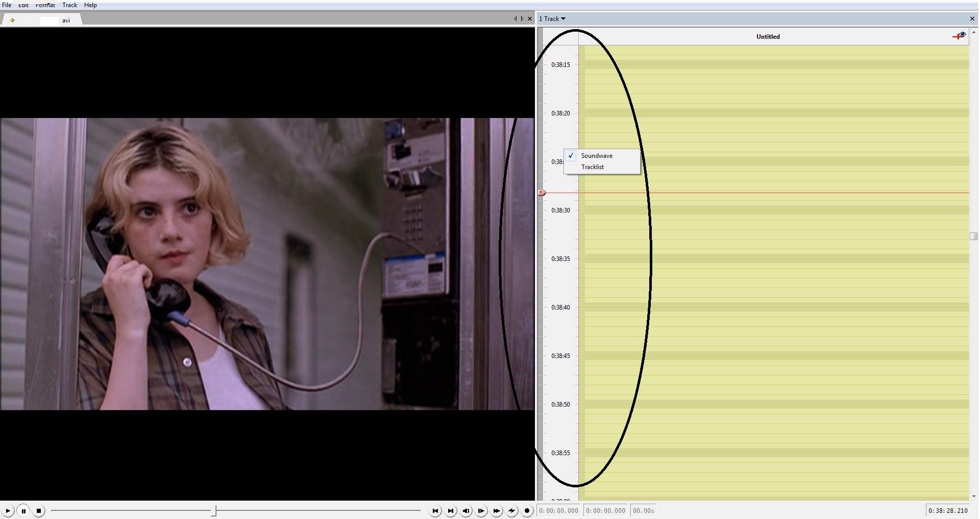Close the video tab panel
Screen dimensions: 980x519
[x=530, y=19]
